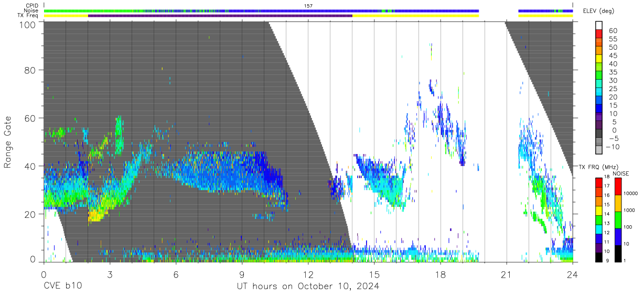
Task: Click the 1000 label on the NOISE colorbar
Action: coord(630,210)
